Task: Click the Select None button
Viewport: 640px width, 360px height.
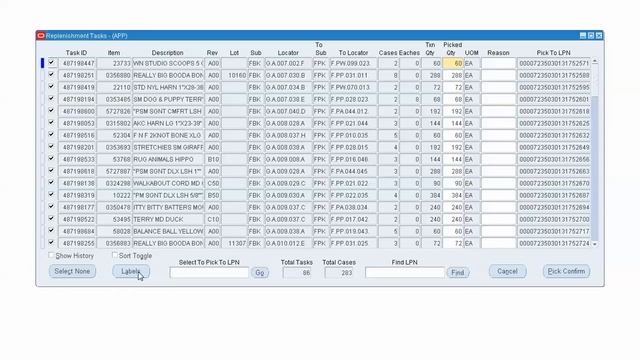Action: [72, 271]
